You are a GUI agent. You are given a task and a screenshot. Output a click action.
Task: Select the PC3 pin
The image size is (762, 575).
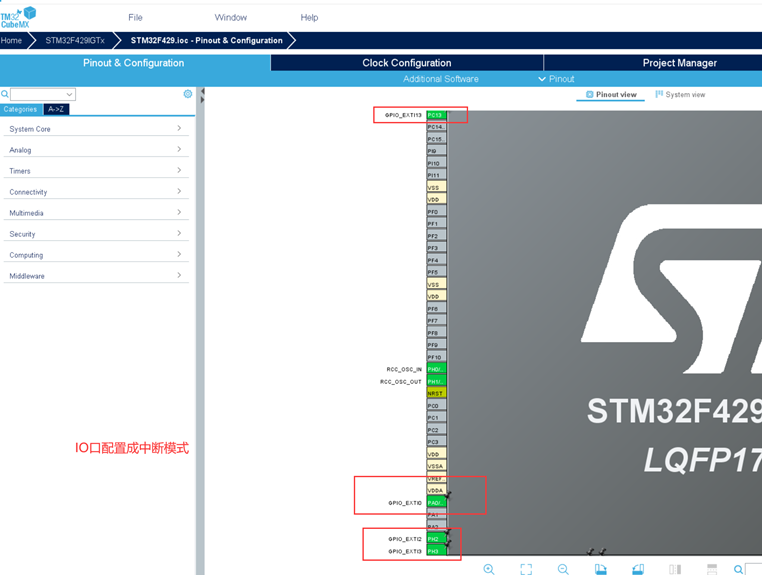(436, 442)
